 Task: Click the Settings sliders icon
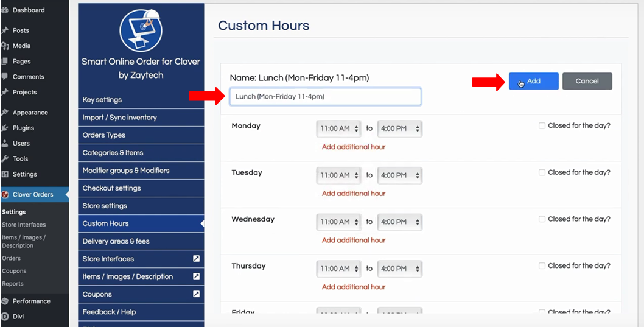(5, 174)
